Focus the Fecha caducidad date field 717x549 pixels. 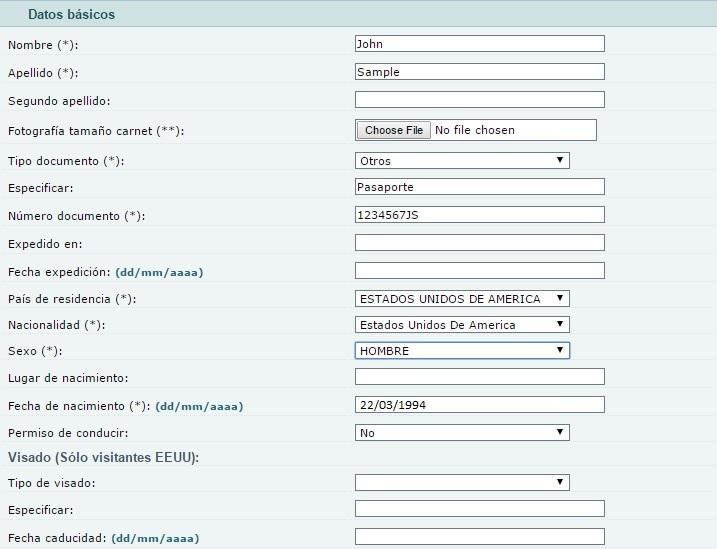click(480, 537)
